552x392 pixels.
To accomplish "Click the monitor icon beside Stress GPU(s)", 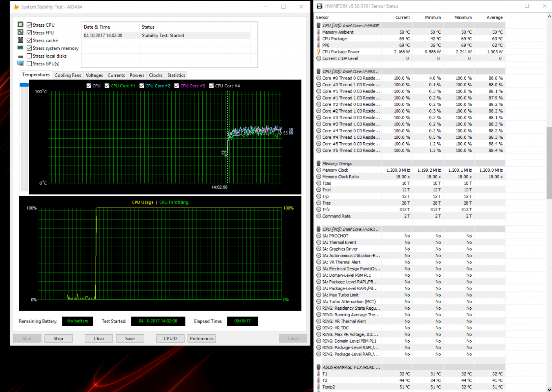I will coord(20,64).
